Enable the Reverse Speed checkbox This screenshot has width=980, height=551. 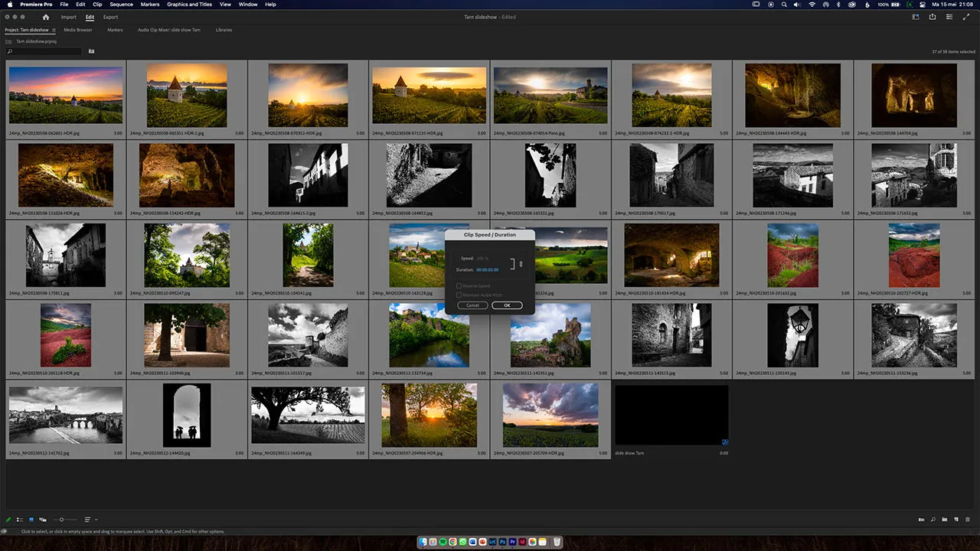point(459,286)
